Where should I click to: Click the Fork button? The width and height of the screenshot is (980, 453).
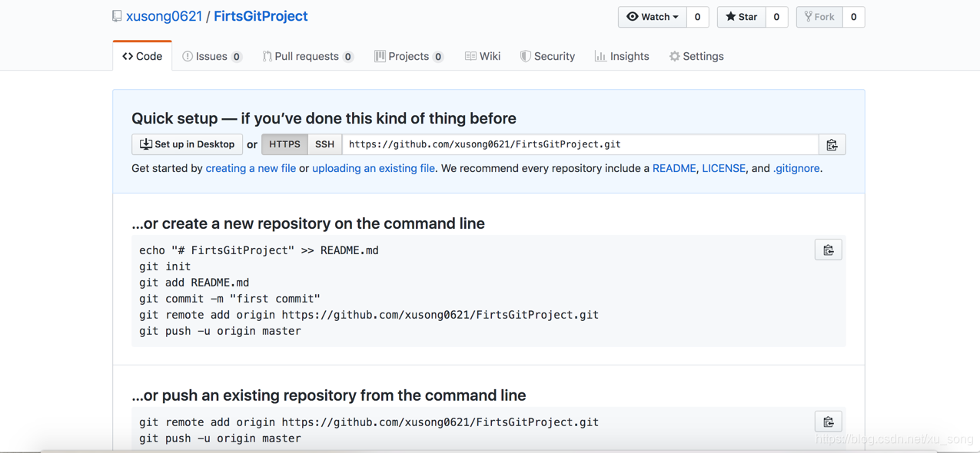tap(819, 17)
